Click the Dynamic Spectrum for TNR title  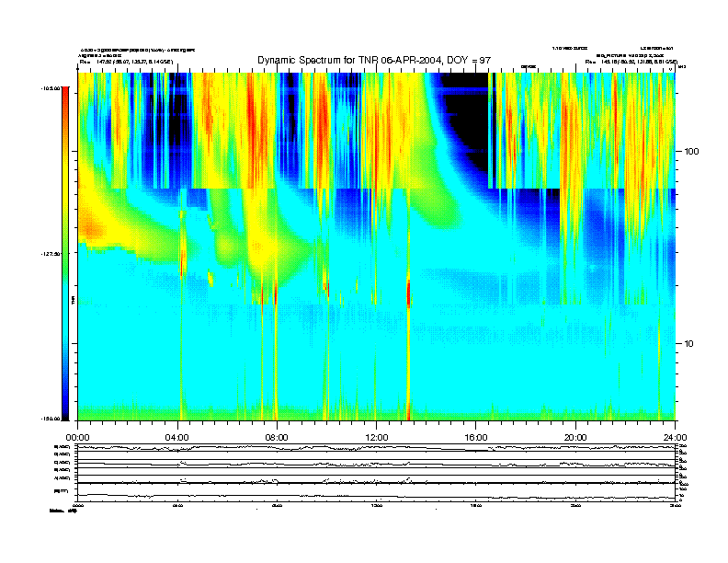(x=374, y=60)
